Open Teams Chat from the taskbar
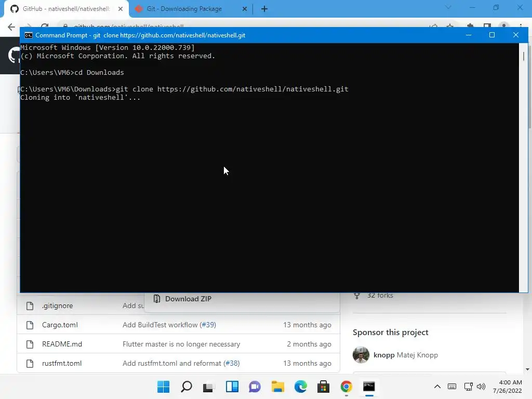The width and height of the screenshot is (532, 399). click(255, 387)
